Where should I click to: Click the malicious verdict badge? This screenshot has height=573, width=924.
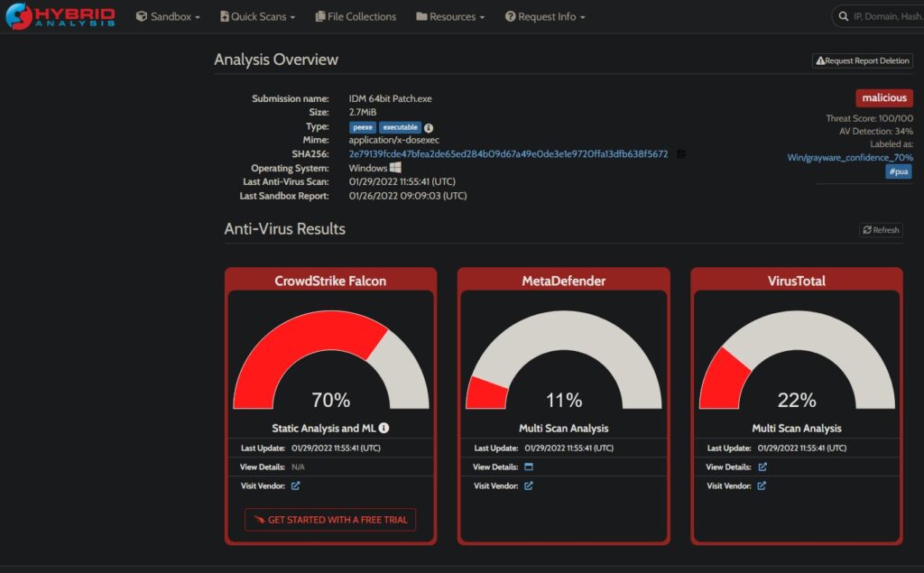[x=884, y=97]
